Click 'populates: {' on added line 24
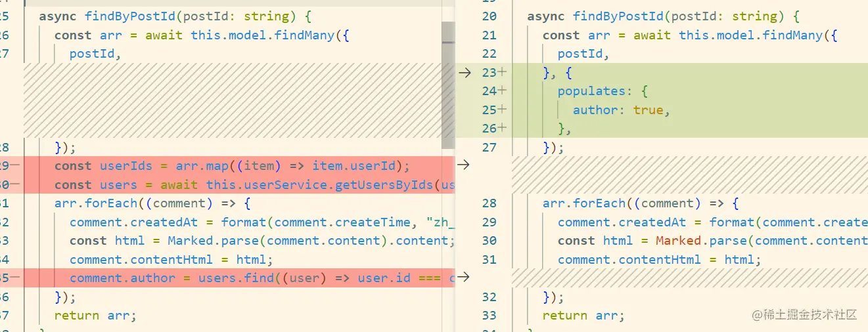 (603, 91)
